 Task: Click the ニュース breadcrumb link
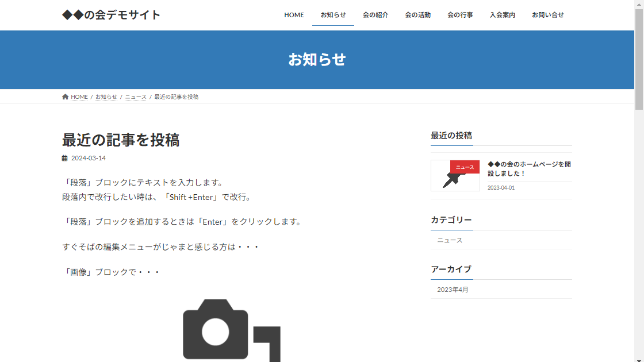tap(136, 97)
